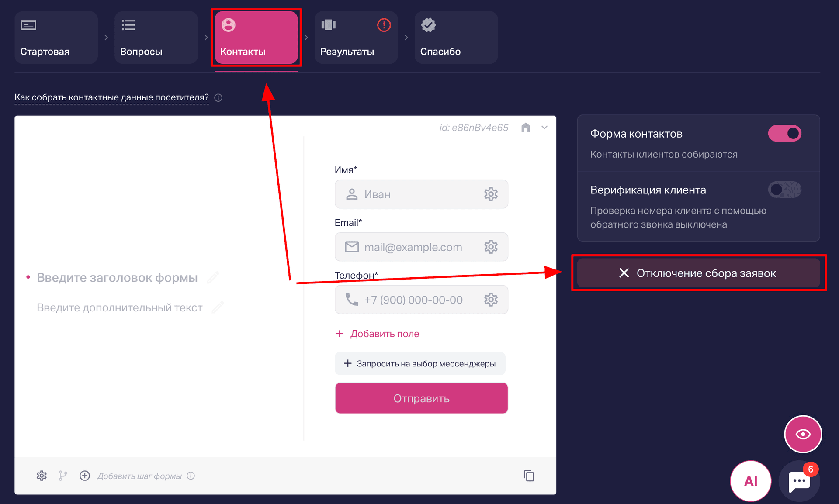The width and height of the screenshot is (839, 504).
Task: Click the copy form icon
Action: [x=529, y=476]
